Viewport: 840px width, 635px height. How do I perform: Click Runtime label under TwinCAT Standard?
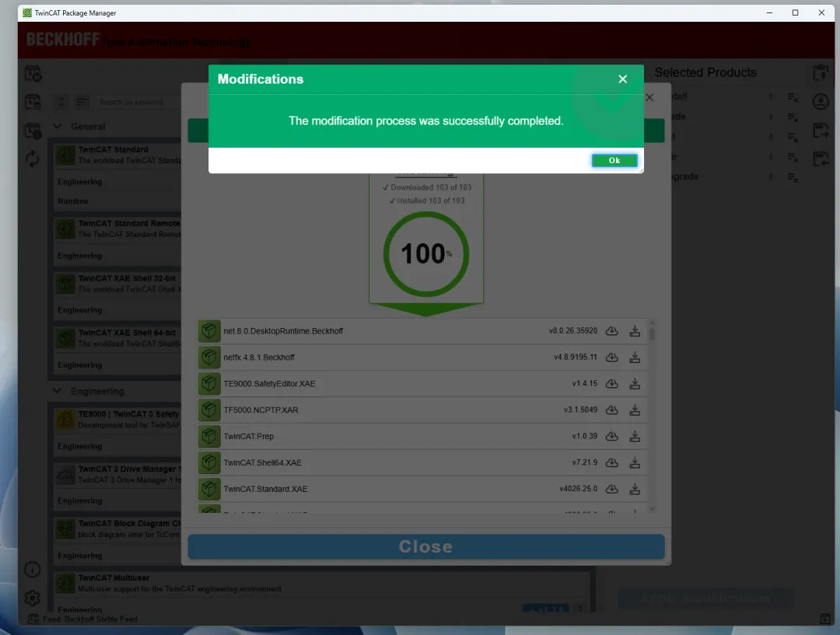point(73,201)
